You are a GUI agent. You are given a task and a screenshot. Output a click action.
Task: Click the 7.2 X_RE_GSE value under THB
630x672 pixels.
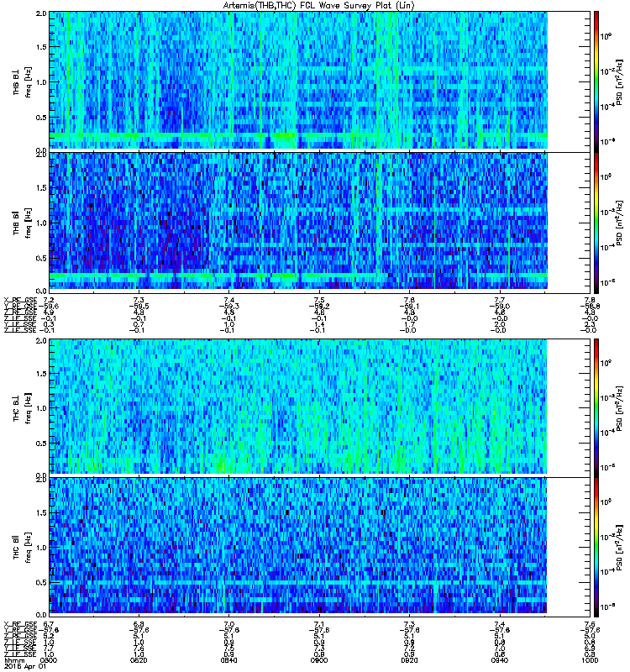click(49, 300)
